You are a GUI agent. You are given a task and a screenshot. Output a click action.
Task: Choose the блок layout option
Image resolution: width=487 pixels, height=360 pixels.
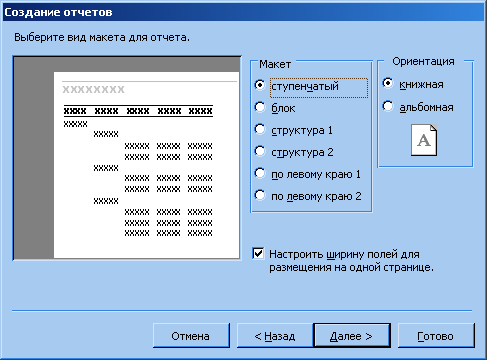[x=260, y=107]
